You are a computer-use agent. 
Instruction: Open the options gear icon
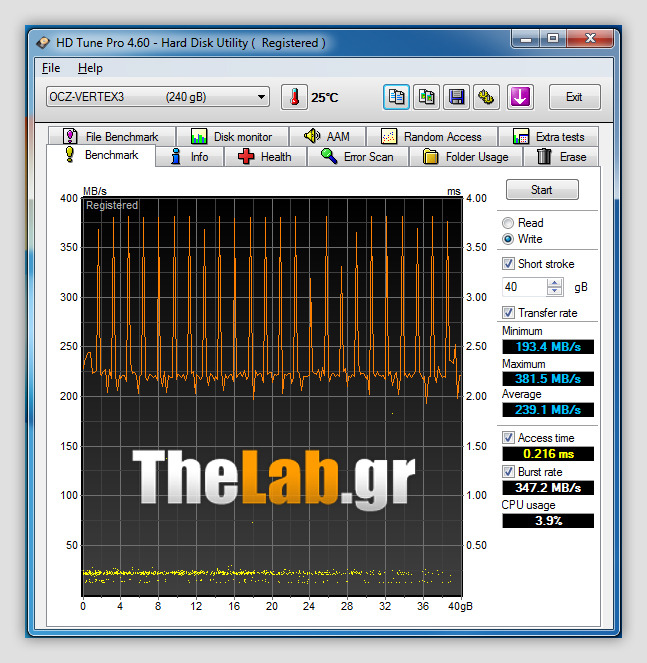click(x=486, y=97)
